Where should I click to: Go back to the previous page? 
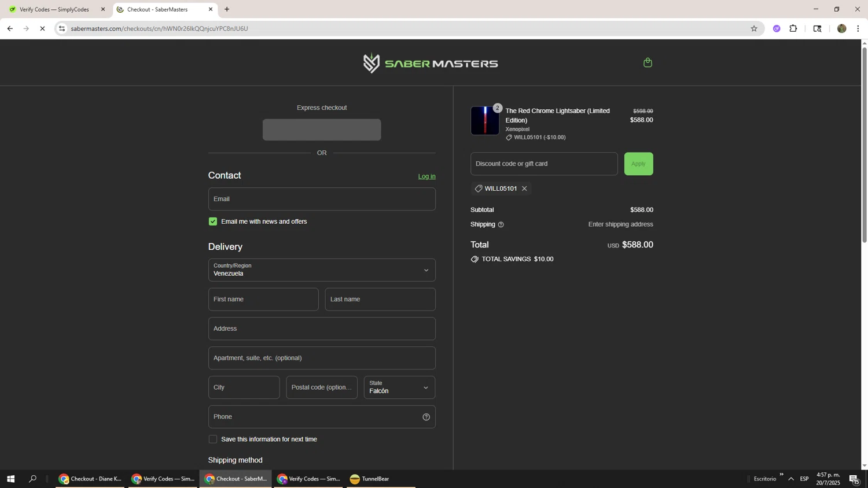pos(10,28)
